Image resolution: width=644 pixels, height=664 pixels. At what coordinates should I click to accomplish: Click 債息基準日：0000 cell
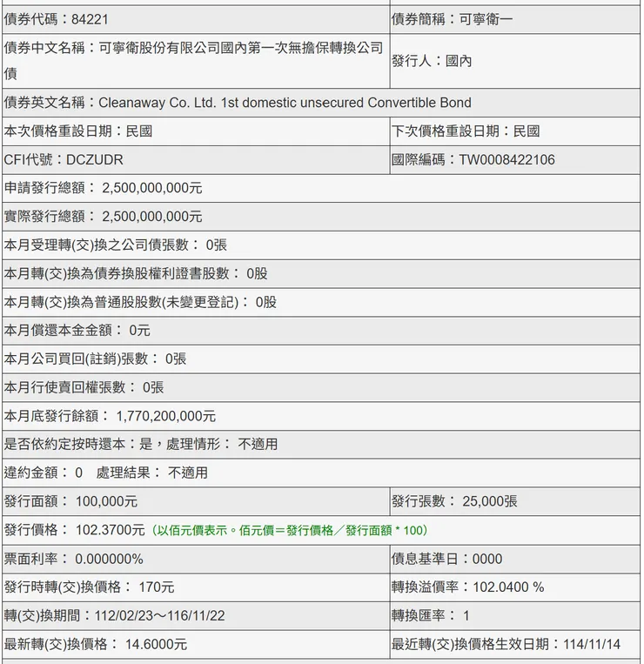[514, 559]
